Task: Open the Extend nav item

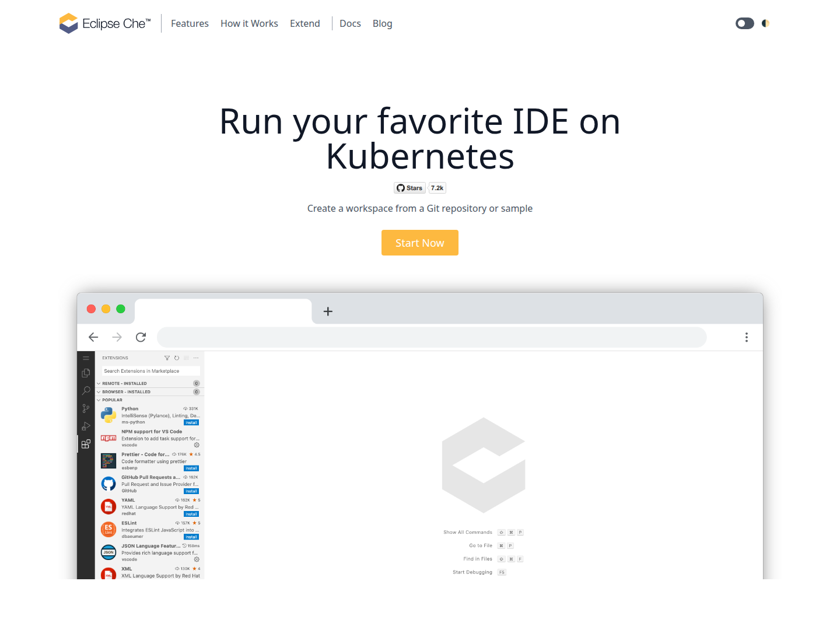Action: [305, 23]
